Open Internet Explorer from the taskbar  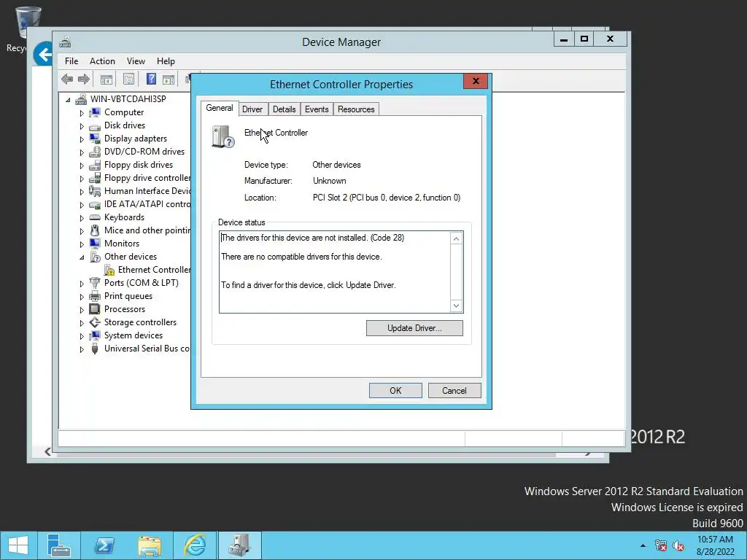click(196, 545)
